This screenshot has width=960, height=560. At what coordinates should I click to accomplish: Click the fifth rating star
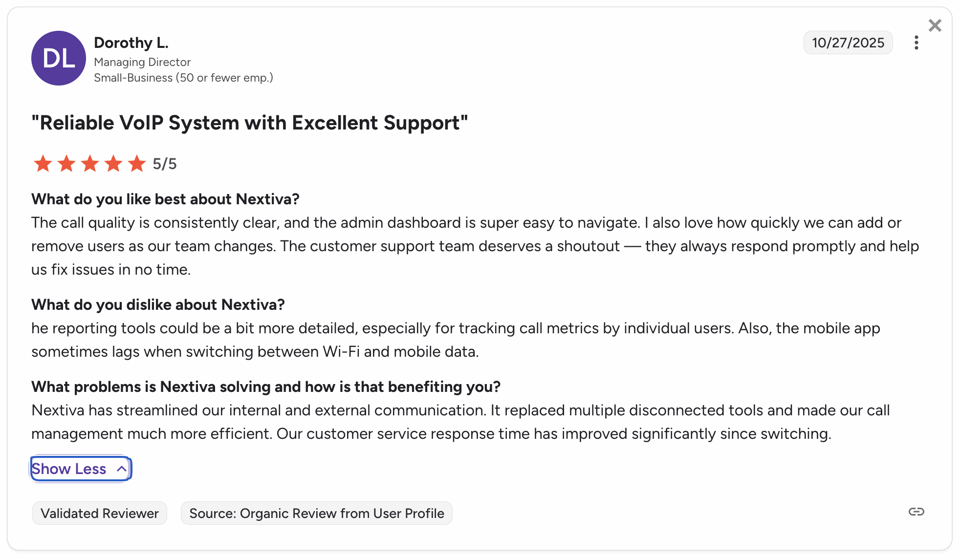tap(137, 164)
